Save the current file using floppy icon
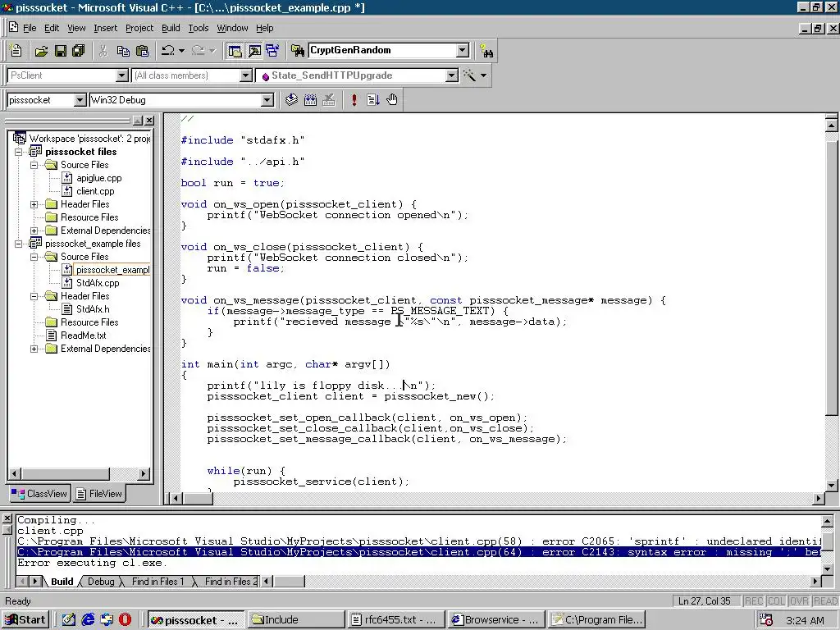The width and height of the screenshot is (840, 630). coord(61,51)
